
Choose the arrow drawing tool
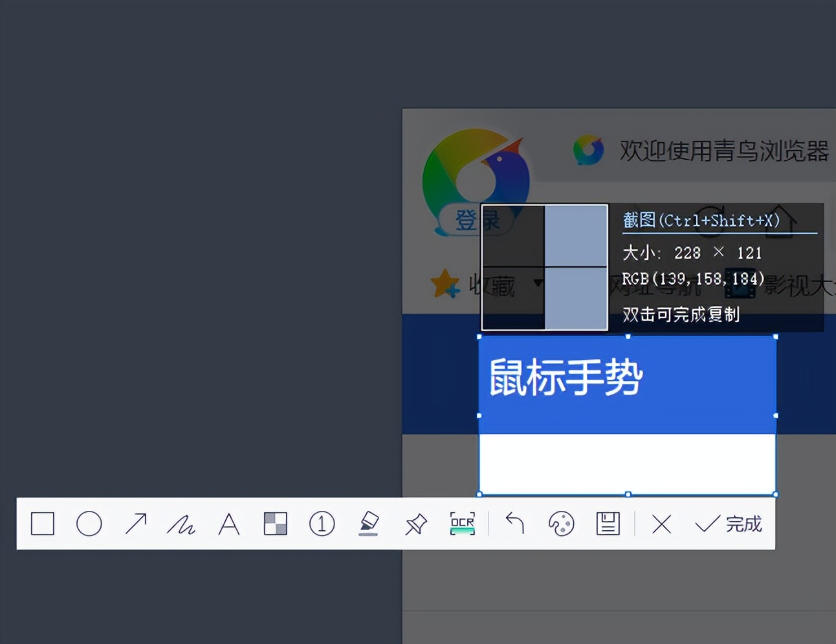pos(136,524)
